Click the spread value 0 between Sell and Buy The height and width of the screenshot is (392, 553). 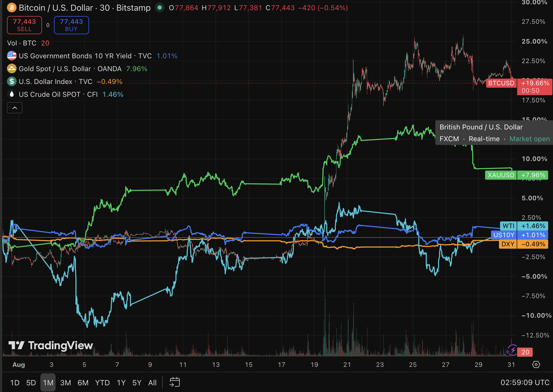[48, 25]
